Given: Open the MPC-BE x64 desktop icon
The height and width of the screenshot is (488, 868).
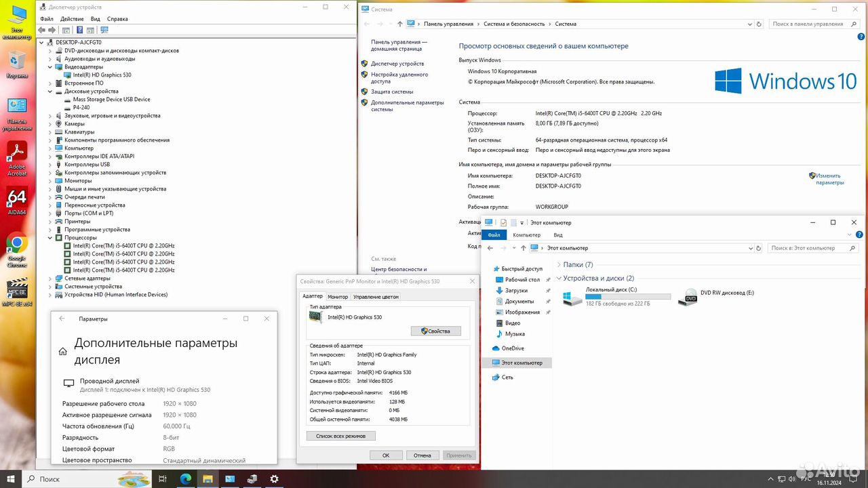Looking at the screenshot, I should point(17,293).
